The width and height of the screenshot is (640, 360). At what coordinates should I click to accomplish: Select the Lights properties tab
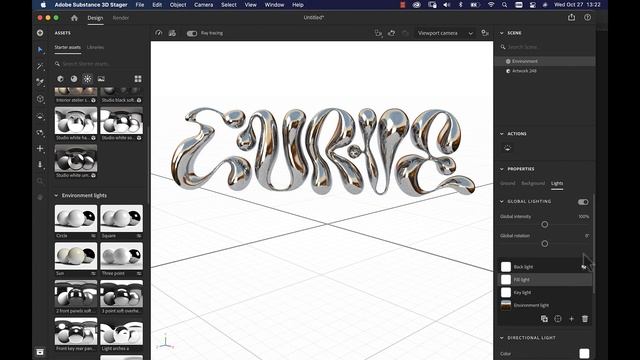tap(557, 183)
